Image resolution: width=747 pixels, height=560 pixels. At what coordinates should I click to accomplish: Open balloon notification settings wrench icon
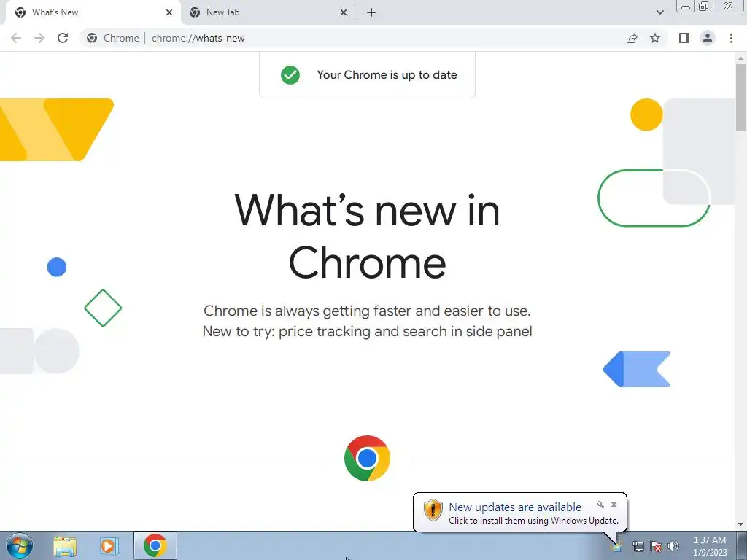click(x=600, y=505)
